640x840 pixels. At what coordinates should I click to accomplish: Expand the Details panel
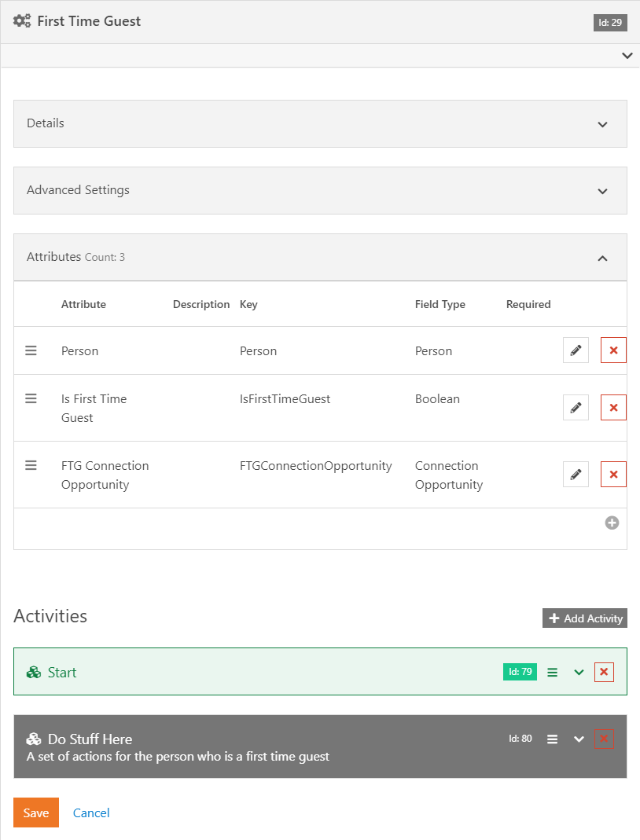tap(602, 124)
